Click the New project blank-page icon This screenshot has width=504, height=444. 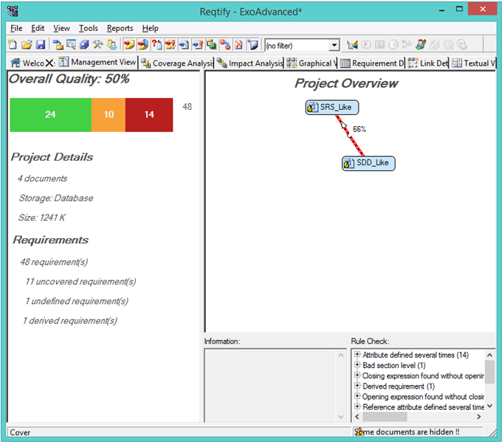point(13,44)
